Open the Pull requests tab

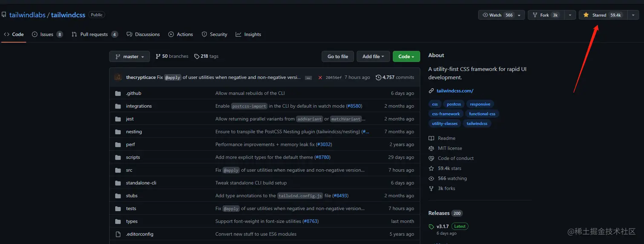95,34
